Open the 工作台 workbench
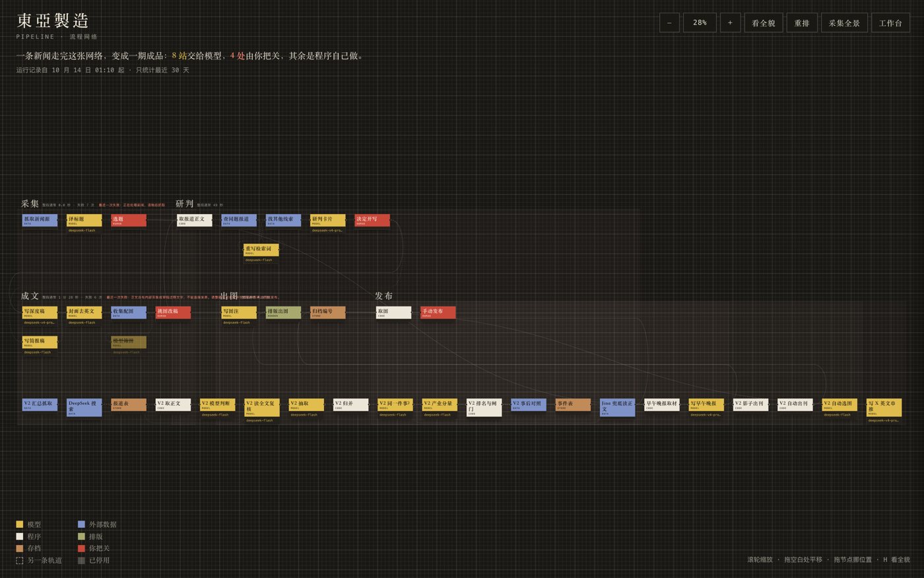 (x=890, y=22)
